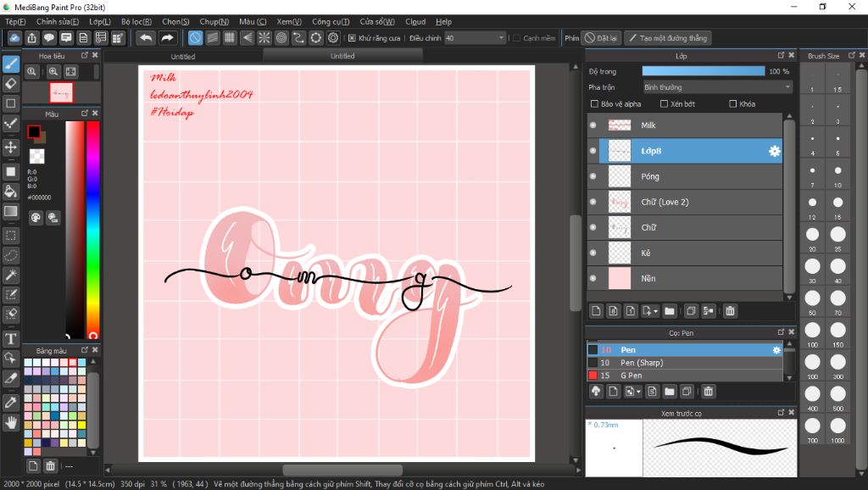
Task: Select the Bucket fill tool
Action: click(11, 192)
